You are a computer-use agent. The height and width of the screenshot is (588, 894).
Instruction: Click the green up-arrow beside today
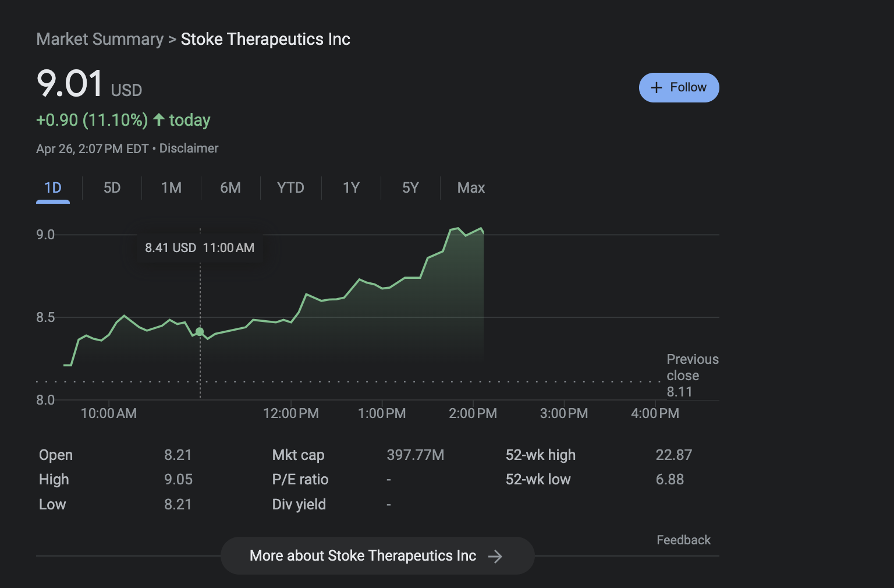click(159, 119)
